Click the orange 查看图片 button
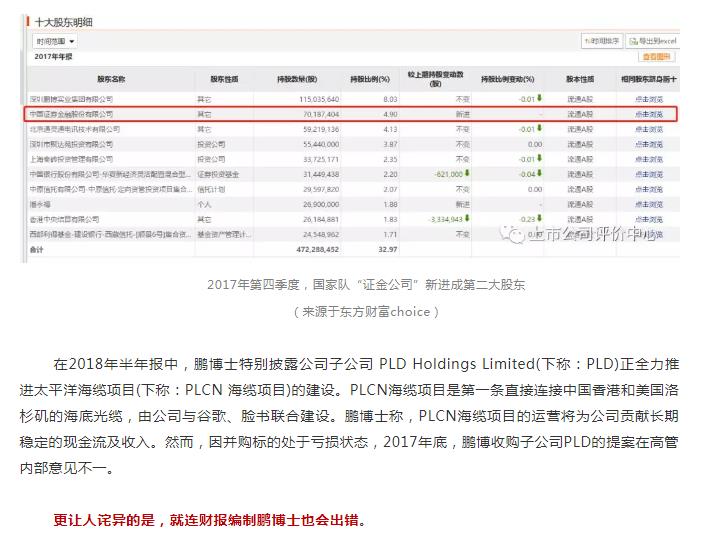Screen dimensions: 703x551 click(x=656, y=56)
